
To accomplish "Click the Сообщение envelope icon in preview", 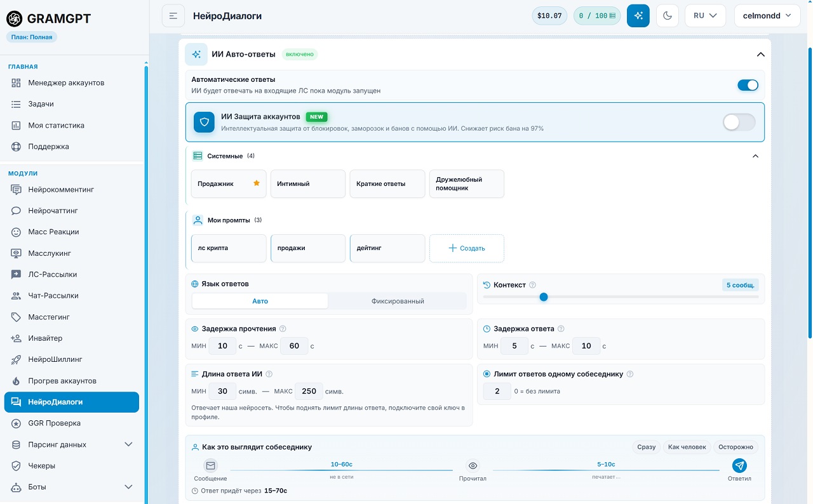I will 211,465.
